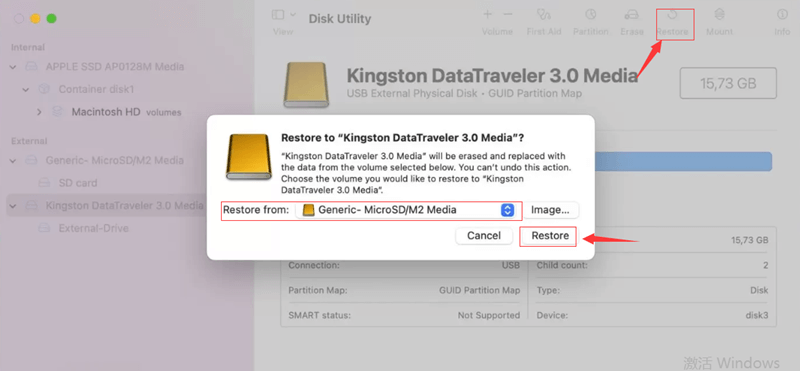Image resolution: width=800 pixels, height=371 pixels.
Task: Collapse the Container disk1 node
Action: [26, 89]
